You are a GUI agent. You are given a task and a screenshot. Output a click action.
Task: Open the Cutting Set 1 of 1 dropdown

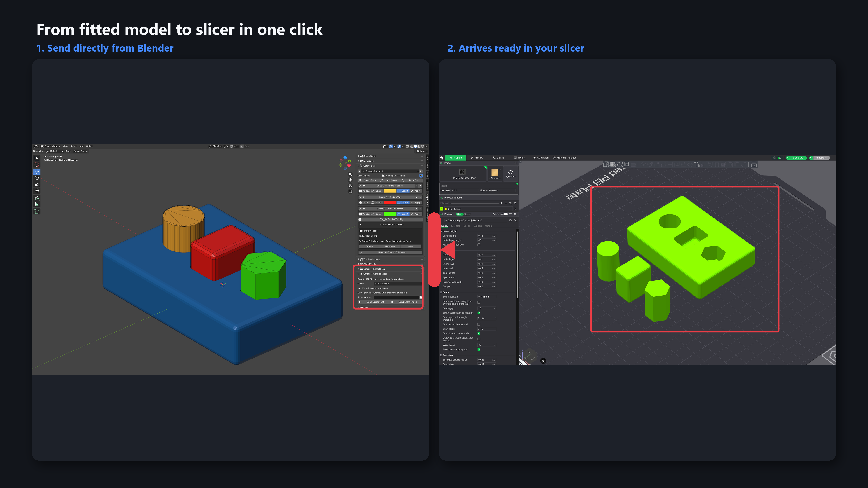pyautogui.click(x=390, y=171)
